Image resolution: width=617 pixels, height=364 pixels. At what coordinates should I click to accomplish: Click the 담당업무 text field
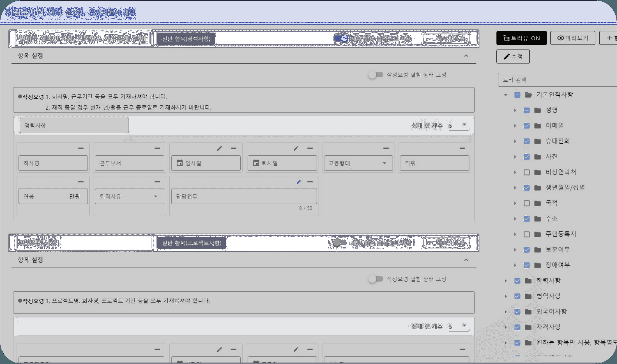pos(244,196)
